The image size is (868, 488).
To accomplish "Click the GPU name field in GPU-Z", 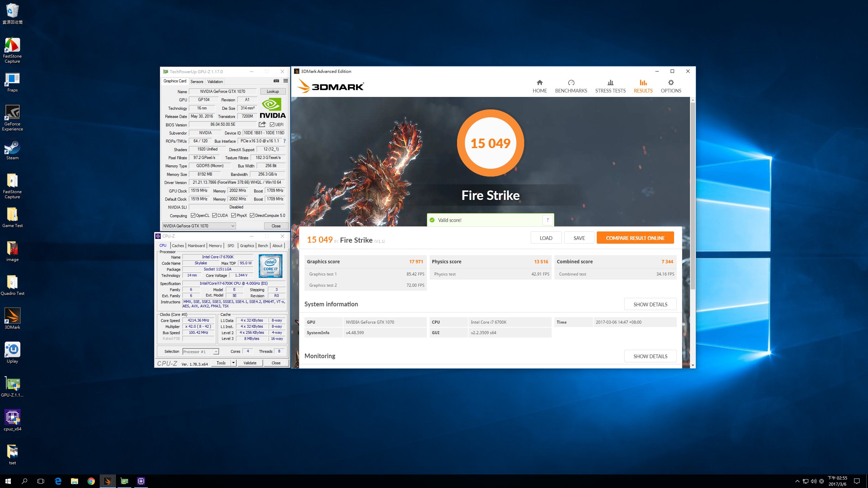I will coord(222,91).
